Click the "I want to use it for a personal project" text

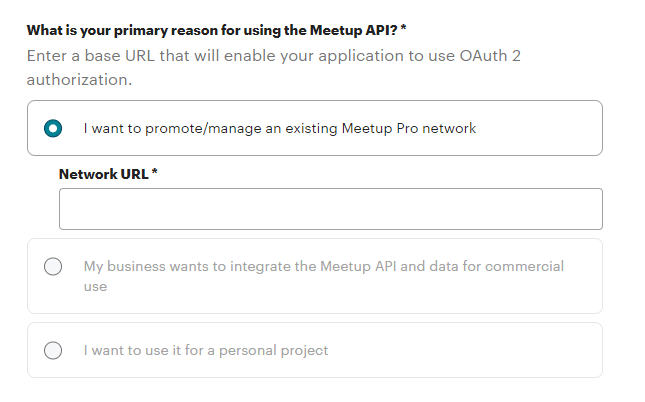coord(206,351)
